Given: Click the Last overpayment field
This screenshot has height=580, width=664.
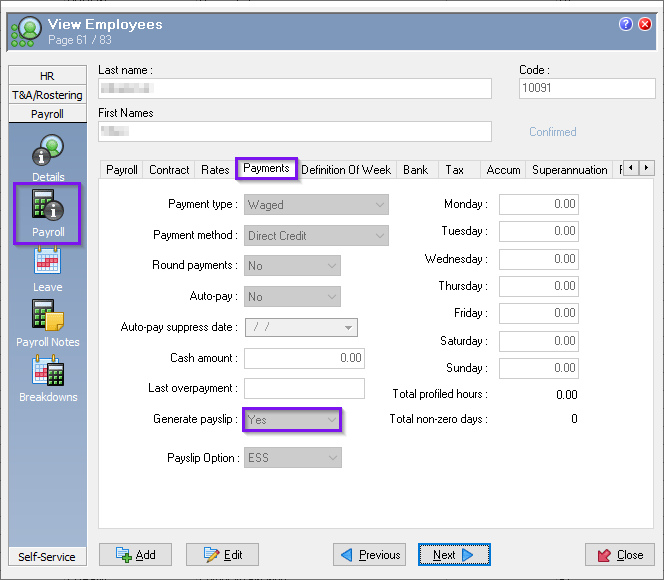Looking at the screenshot, I should pos(304,388).
